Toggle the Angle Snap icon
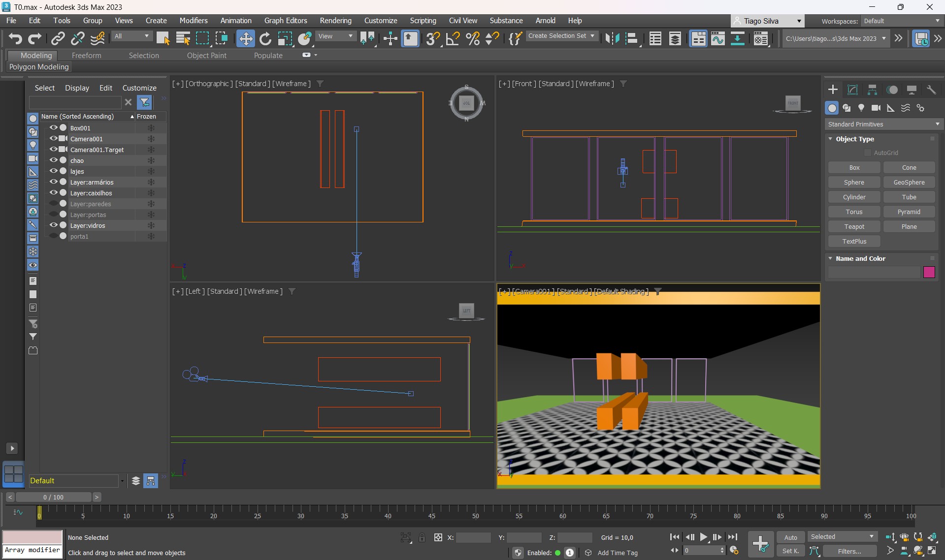The width and height of the screenshot is (945, 560). pyautogui.click(x=453, y=38)
